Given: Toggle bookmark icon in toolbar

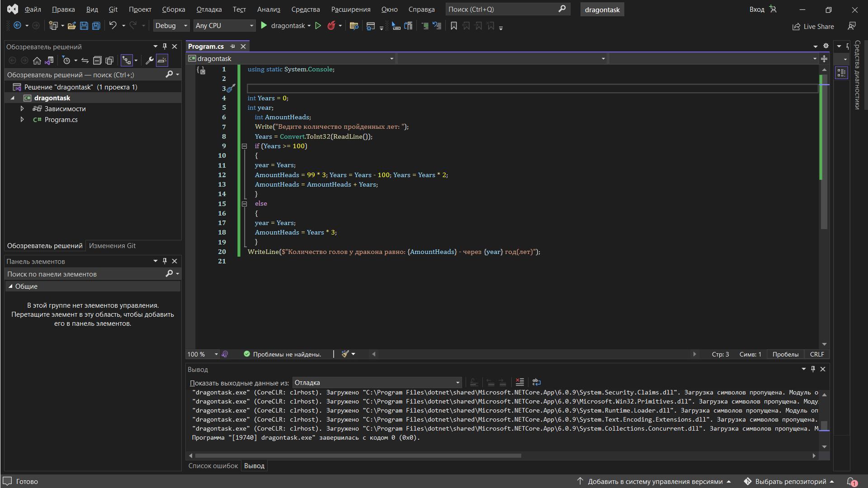Looking at the screenshot, I should tap(453, 26).
